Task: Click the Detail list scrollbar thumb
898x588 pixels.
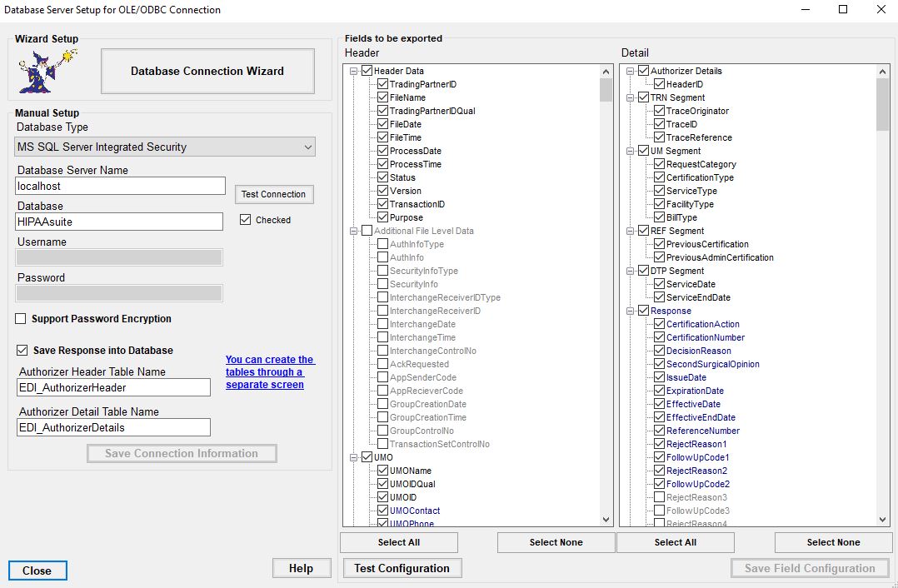Action: point(882,104)
